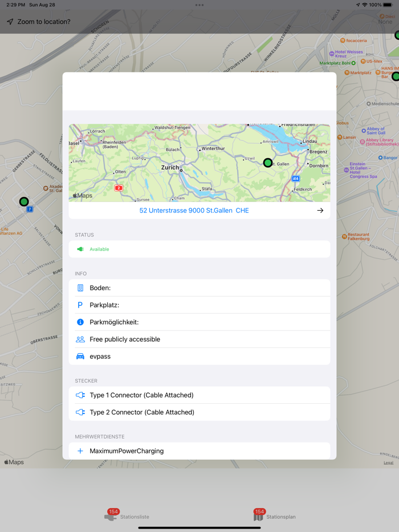The image size is (399, 532).
Task: Open the Legal link on the map
Action: [389, 463]
